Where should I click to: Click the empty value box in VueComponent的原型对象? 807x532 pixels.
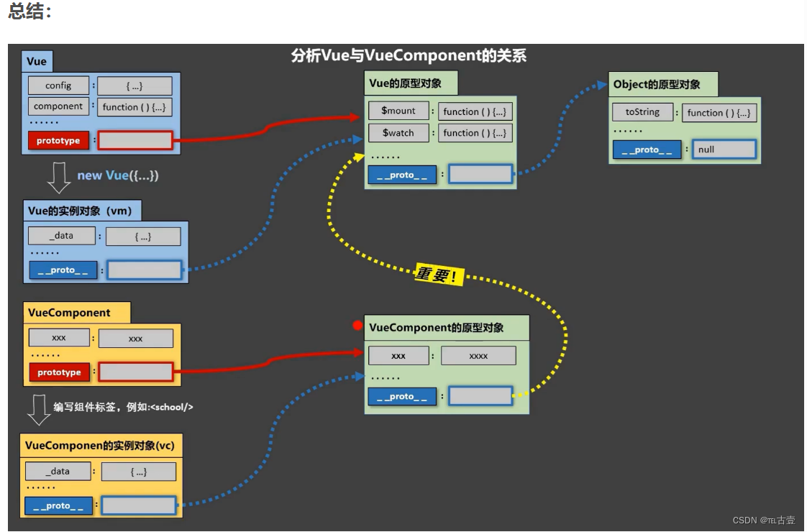click(x=480, y=396)
